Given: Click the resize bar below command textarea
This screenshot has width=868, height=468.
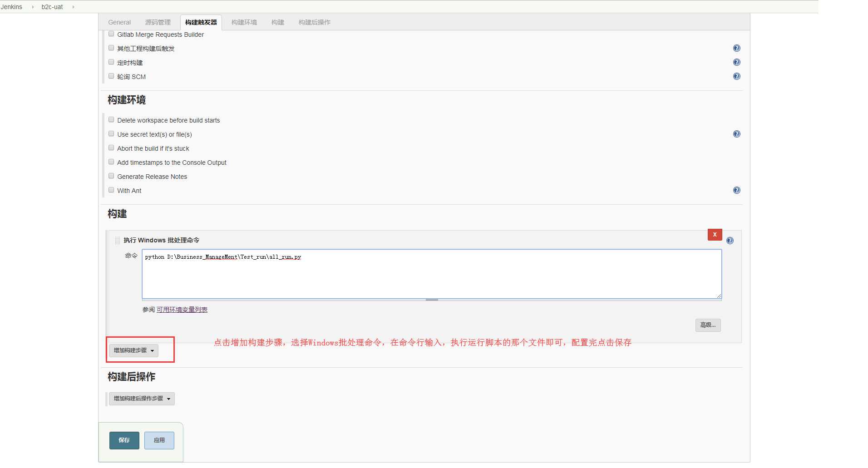Looking at the screenshot, I should pyautogui.click(x=432, y=300).
